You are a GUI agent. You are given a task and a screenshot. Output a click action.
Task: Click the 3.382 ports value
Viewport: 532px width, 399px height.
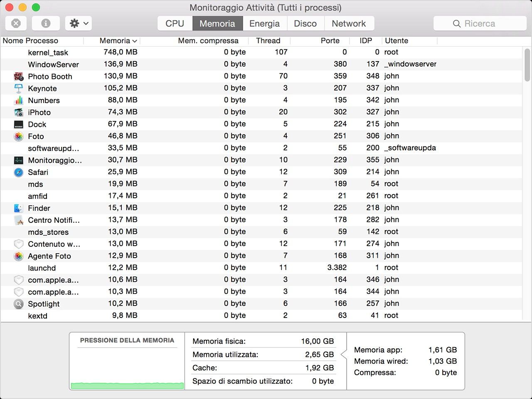[337, 268]
